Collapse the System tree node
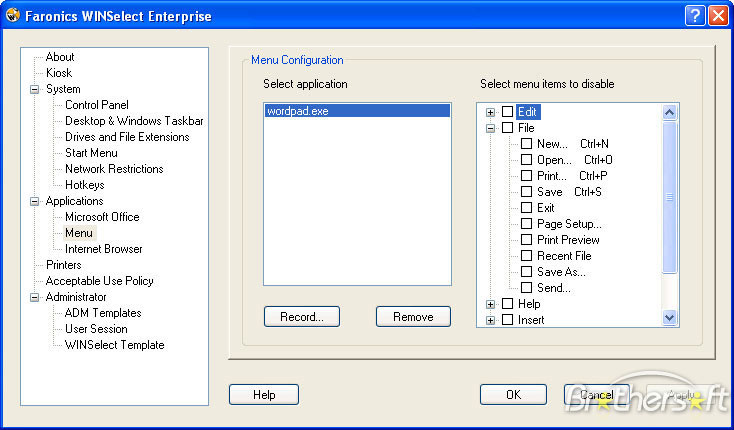This screenshot has width=734, height=430. 35,89
